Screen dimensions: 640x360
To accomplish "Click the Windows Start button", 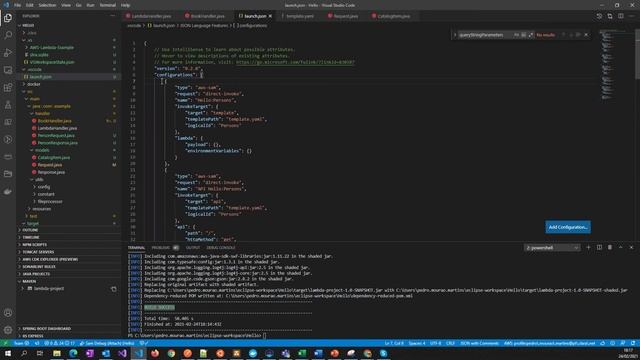I will point(8,353).
